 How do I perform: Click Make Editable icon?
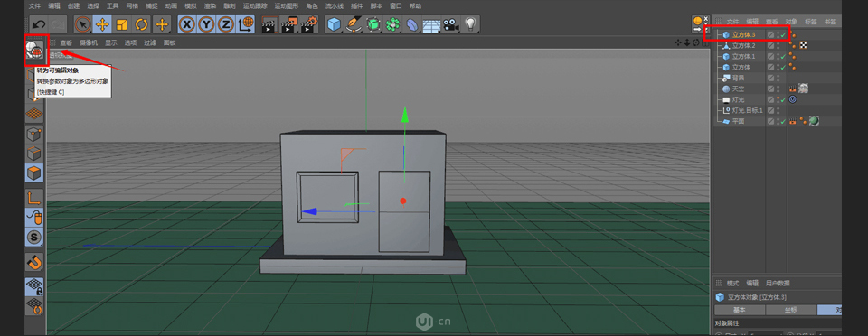[x=35, y=51]
